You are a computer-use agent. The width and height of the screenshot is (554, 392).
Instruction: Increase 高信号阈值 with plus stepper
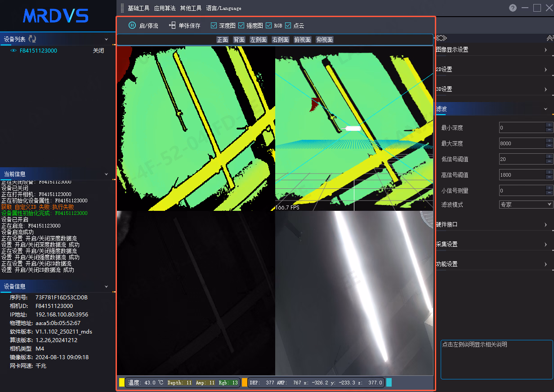point(549,172)
